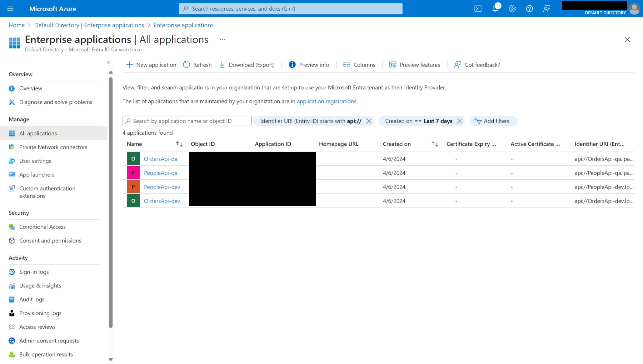Open the ellipsis menu beside the page title
The height and width of the screenshot is (364, 643).
(x=222, y=40)
